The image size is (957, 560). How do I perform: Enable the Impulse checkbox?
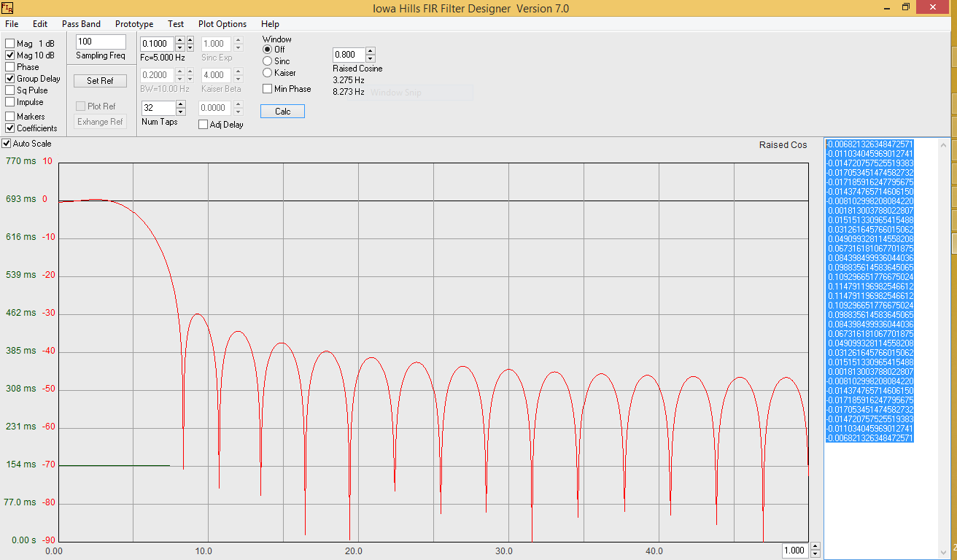[x=10, y=102]
